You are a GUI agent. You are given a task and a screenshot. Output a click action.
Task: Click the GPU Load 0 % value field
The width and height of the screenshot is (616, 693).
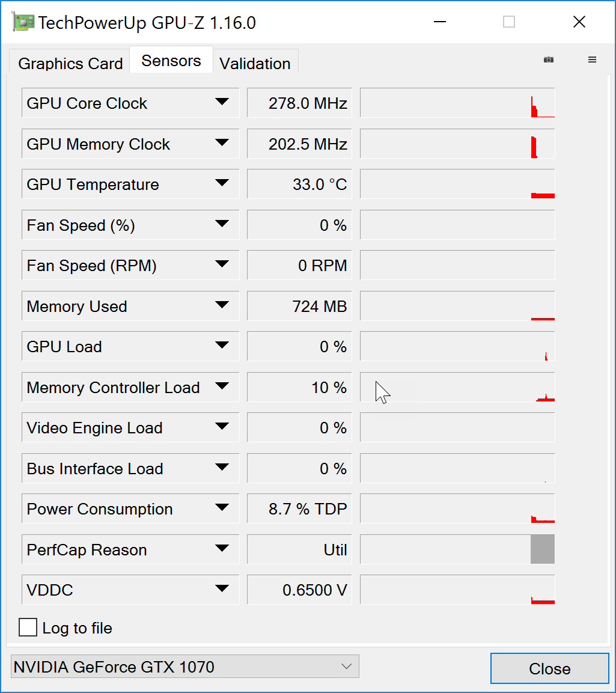click(x=299, y=347)
